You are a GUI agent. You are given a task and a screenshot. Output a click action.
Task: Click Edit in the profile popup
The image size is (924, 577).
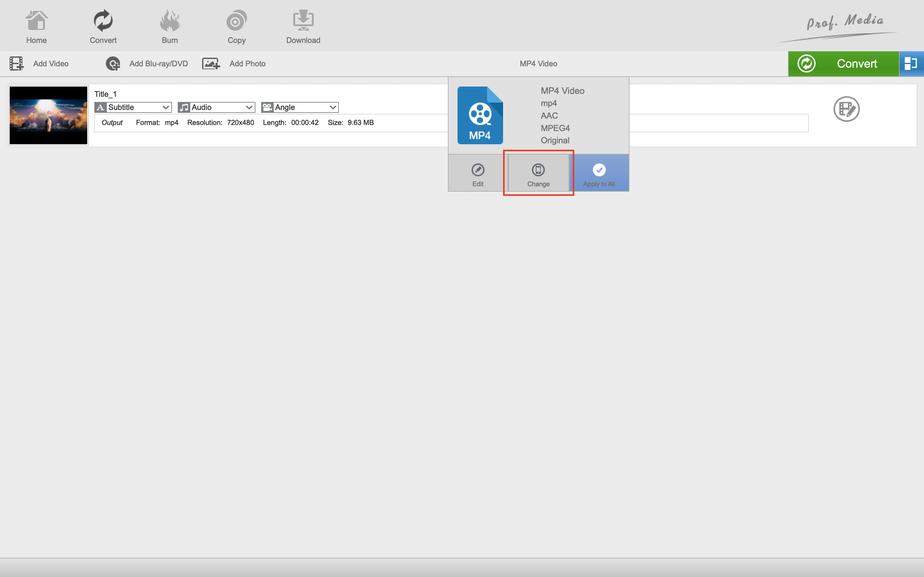[478, 174]
